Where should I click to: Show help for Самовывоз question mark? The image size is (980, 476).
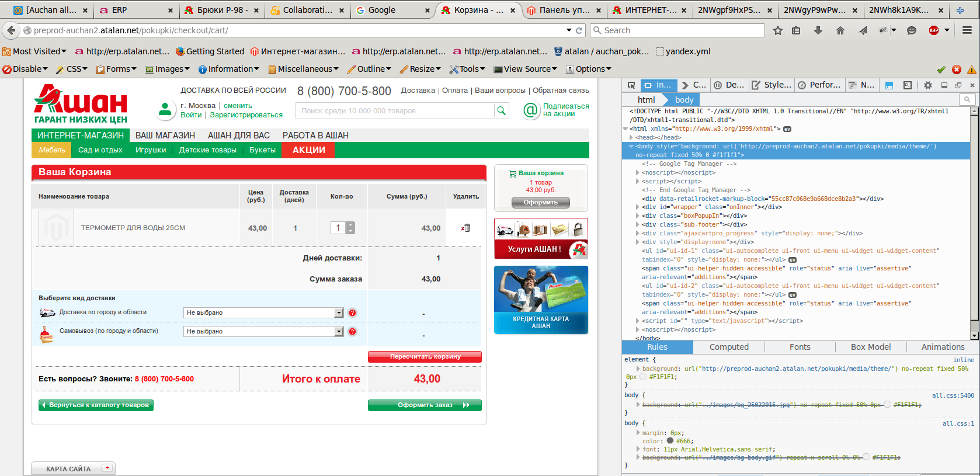pyautogui.click(x=353, y=332)
